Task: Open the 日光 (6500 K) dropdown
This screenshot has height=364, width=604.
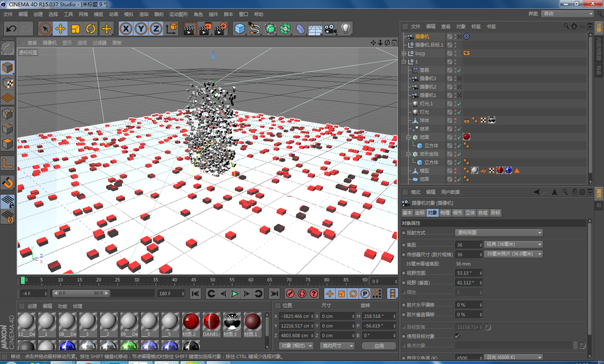Action: 514,357
